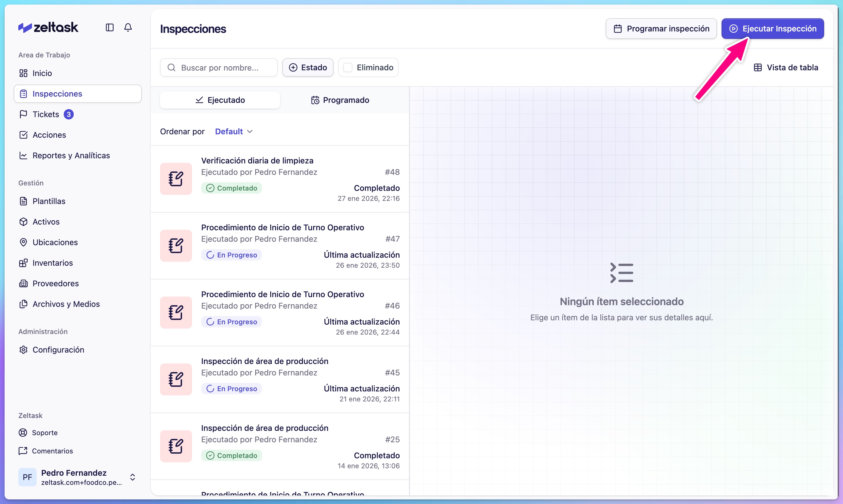This screenshot has height=504, width=843.
Task: Go to Reportes y Analíticas
Action: click(x=71, y=155)
